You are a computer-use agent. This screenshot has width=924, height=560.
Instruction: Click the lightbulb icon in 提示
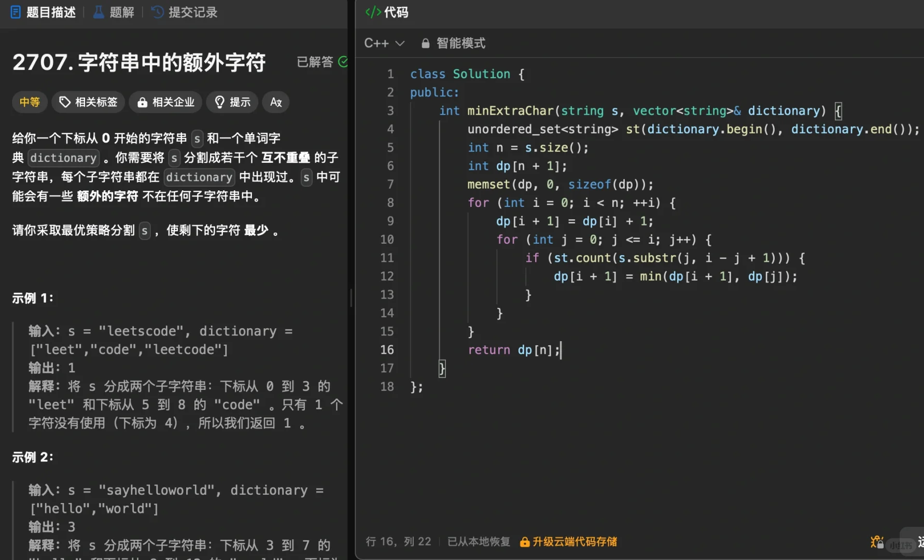[x=219, y=102]
